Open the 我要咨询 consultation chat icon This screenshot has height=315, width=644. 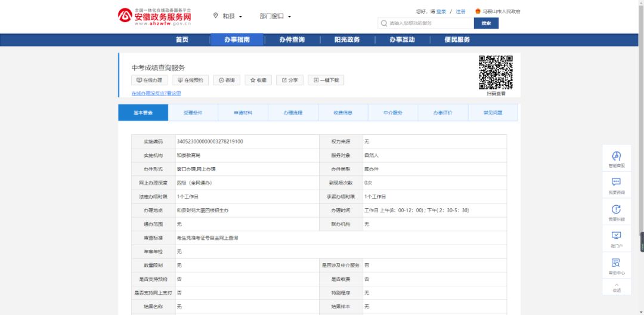617,183
